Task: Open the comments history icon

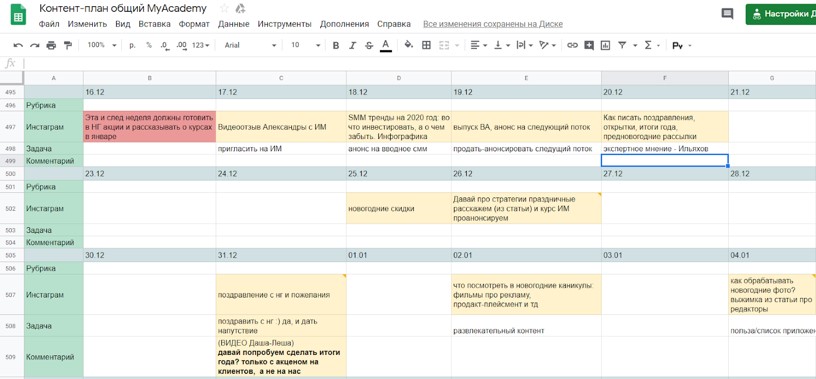Action: pos(727,14)
